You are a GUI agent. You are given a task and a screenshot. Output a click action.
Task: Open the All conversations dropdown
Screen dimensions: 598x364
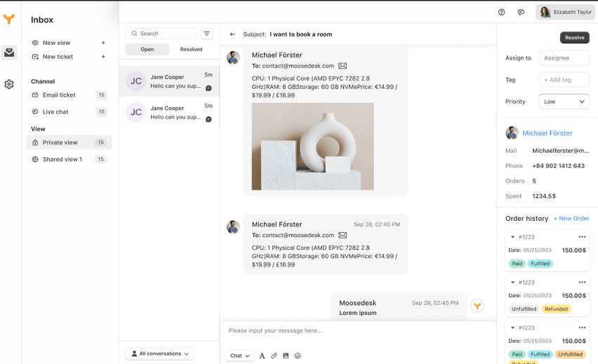coord(159,353)
